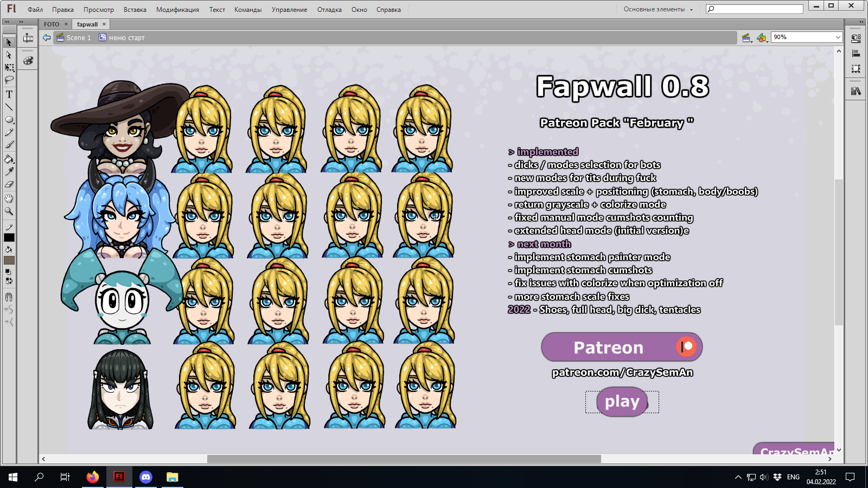Select the Selection arrow tool
The width and height of the screenshot is (868, 488).
pyautogui.click(x=9, y=42)
